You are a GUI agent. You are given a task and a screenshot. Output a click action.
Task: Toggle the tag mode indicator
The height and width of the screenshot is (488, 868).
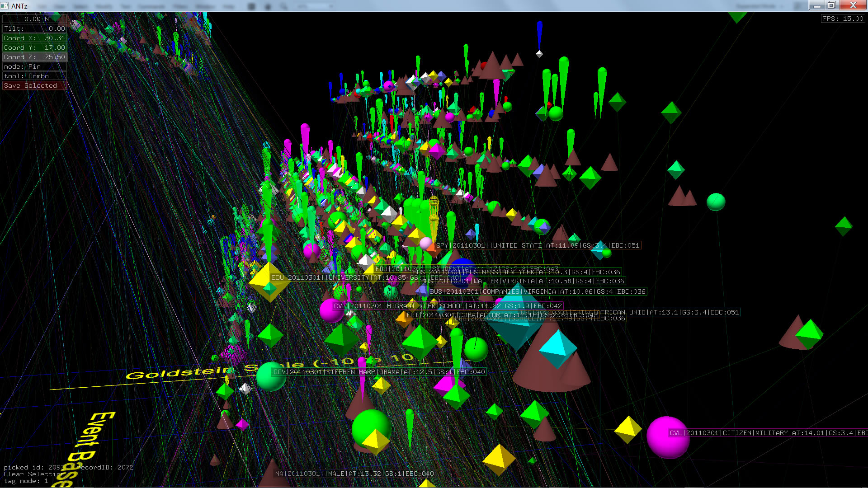[26, 481]
